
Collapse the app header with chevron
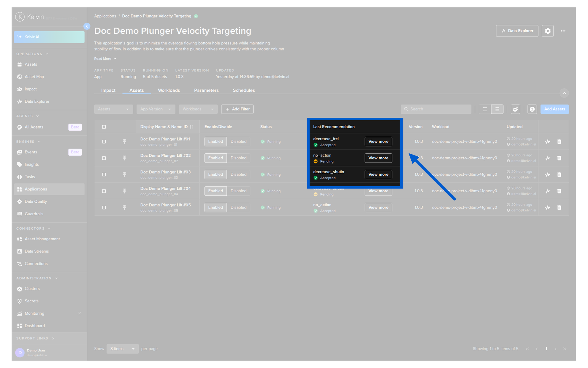564,93
